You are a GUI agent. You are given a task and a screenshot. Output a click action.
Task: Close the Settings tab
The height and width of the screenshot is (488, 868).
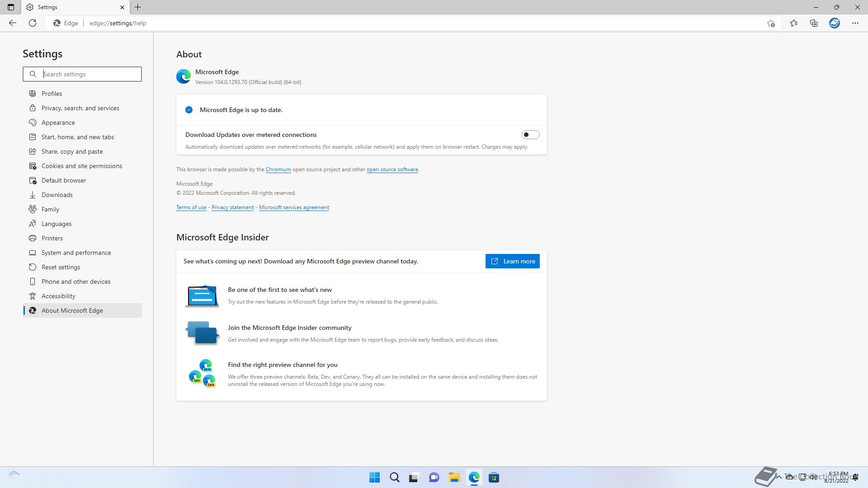pyautogui.click(x=122, y=7)
